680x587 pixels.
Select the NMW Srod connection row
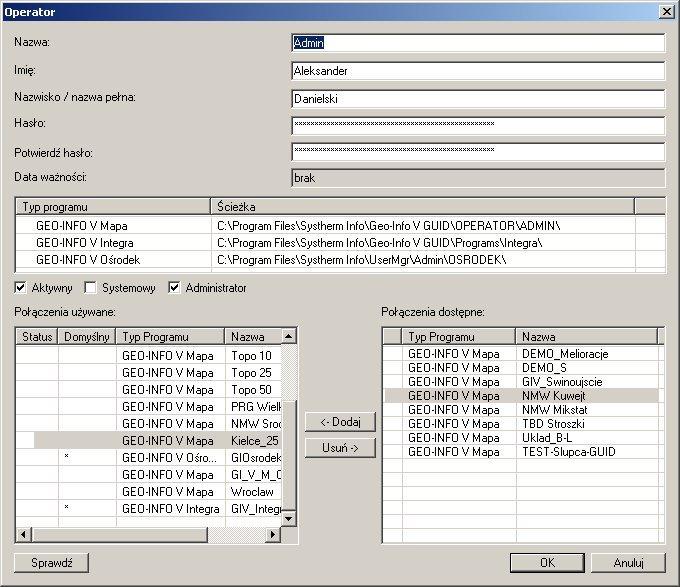click(148, 424)
